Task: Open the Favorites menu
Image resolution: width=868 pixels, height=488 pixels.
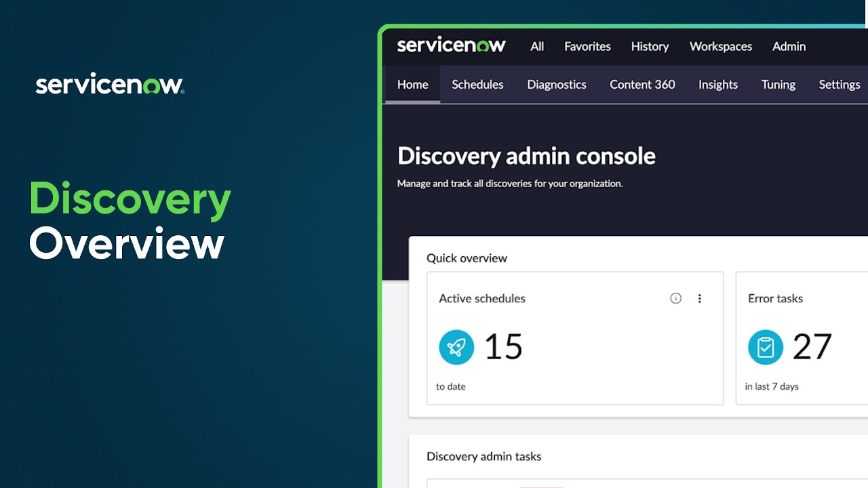Action: click(x=587, y=46)
